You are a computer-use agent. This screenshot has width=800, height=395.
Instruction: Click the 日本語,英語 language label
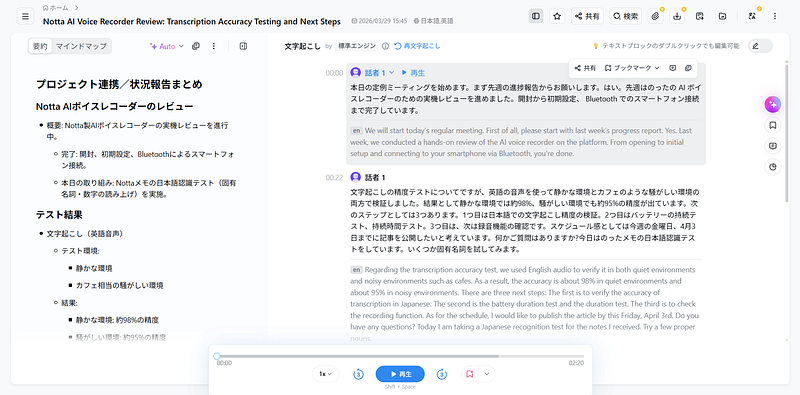coord(433,21)
